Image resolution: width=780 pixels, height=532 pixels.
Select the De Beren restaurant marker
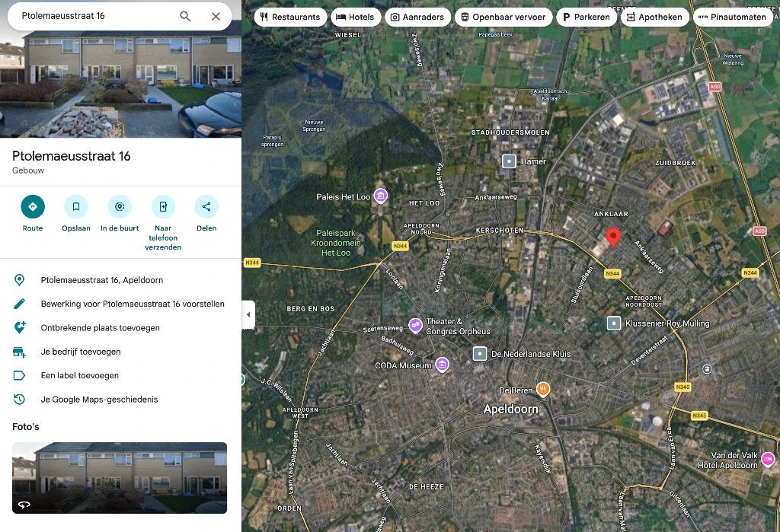click(x=543, y=390)
